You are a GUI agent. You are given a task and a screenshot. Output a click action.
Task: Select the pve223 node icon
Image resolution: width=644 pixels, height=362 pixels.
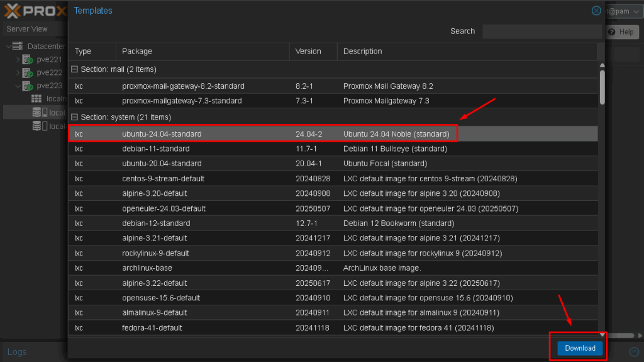tap(27, 86)
